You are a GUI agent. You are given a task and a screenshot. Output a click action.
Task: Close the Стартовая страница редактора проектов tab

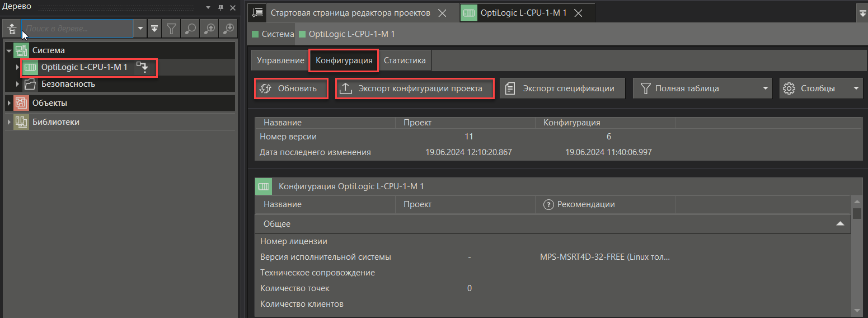point(442,13)
